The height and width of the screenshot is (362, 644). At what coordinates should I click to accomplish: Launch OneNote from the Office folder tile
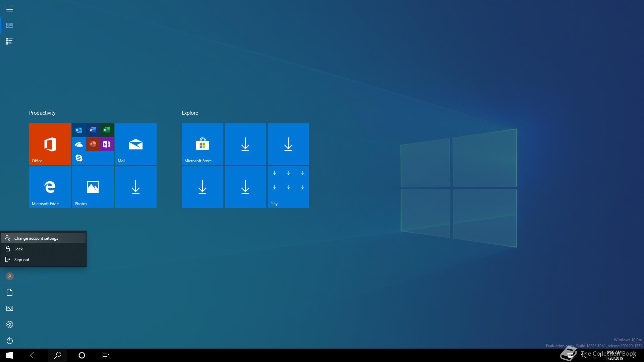pyautogui.click(x=107, y=144)
